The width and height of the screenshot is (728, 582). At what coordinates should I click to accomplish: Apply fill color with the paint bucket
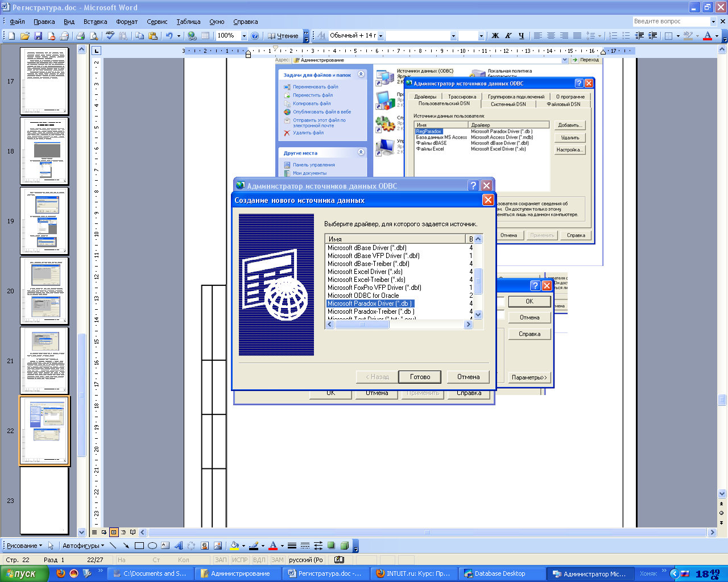[234, 546]
